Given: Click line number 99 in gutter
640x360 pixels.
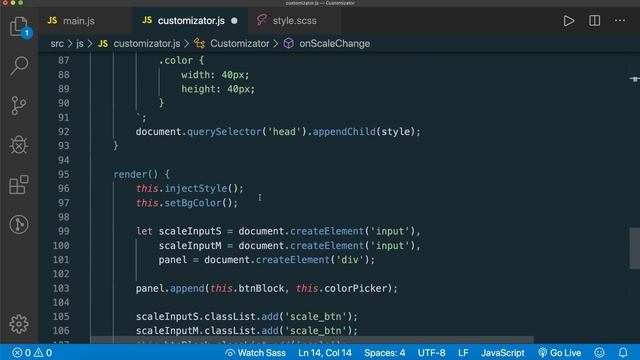Looking at the screenshot, I should pos(63,231).
